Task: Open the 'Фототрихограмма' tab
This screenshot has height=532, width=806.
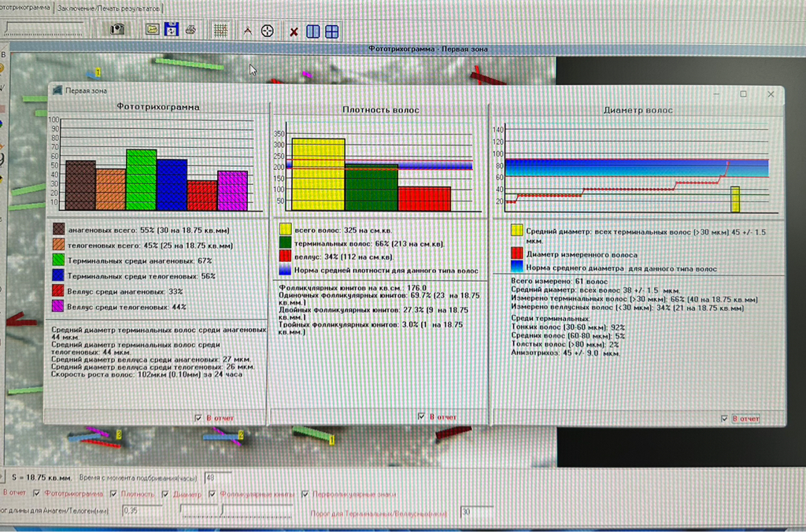Action: tap(24, 7)
